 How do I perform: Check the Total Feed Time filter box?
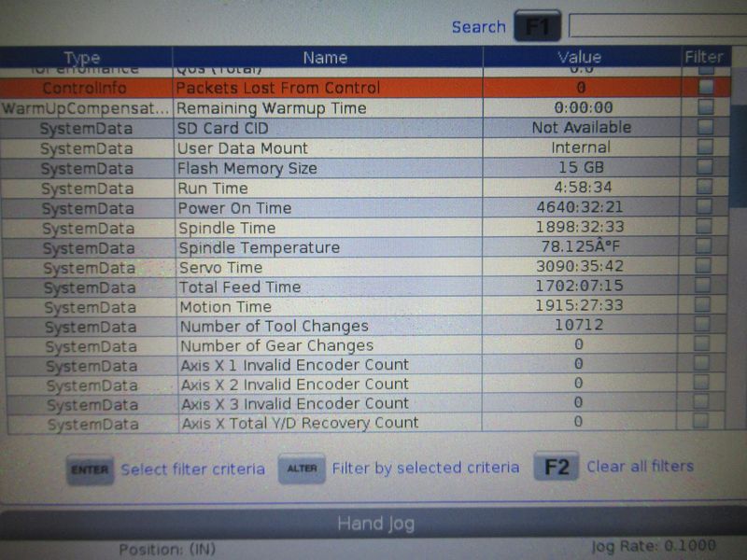click(703, 285)
